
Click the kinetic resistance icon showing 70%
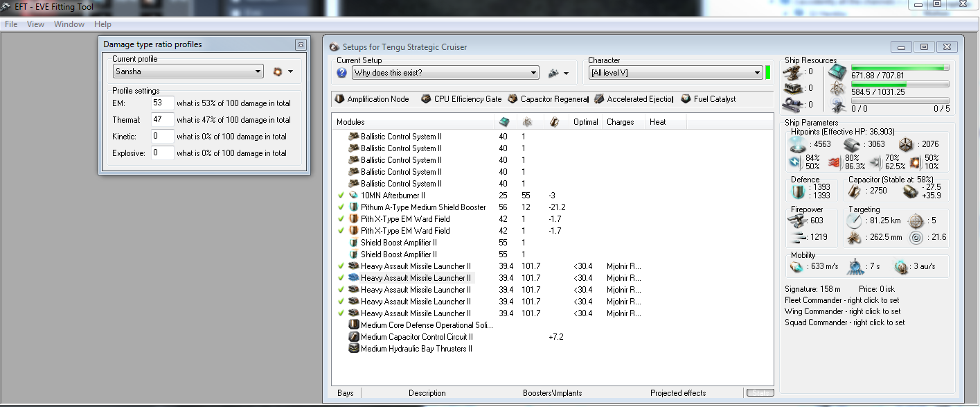tap(874, 162)
